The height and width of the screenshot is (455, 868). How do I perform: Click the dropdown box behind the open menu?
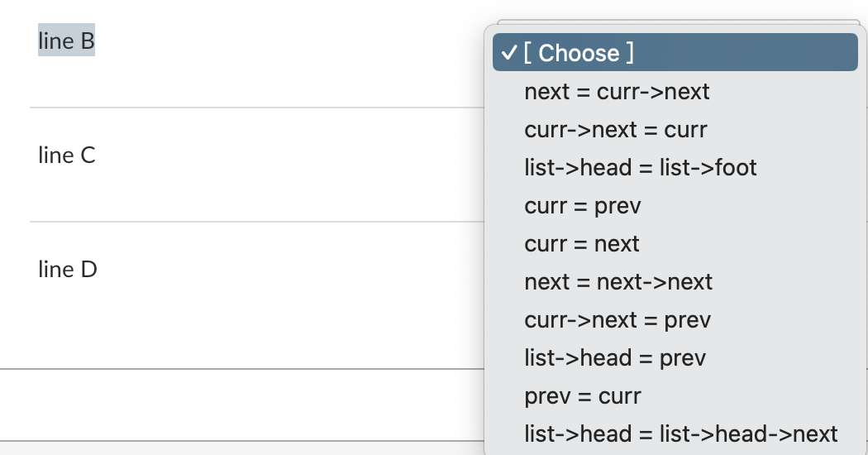pos(678,22)
